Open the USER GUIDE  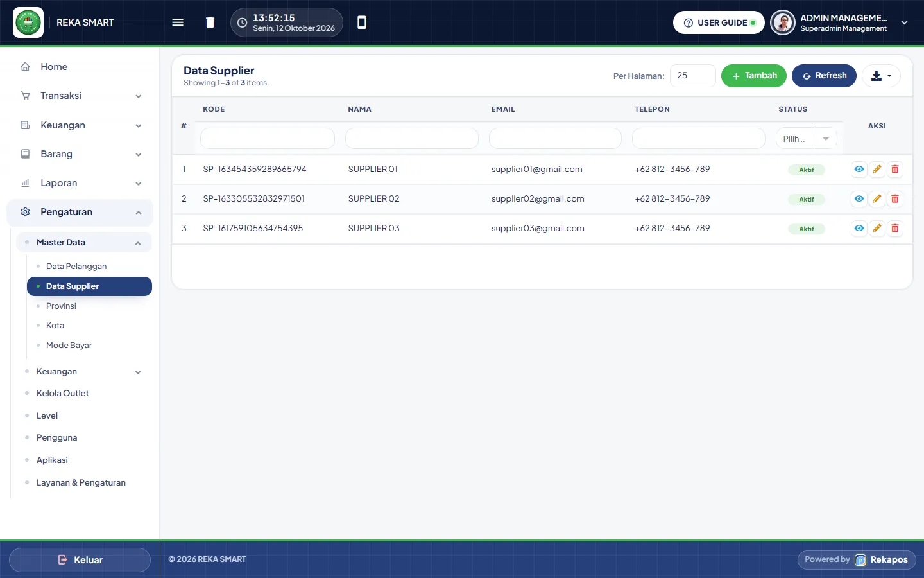719,22
